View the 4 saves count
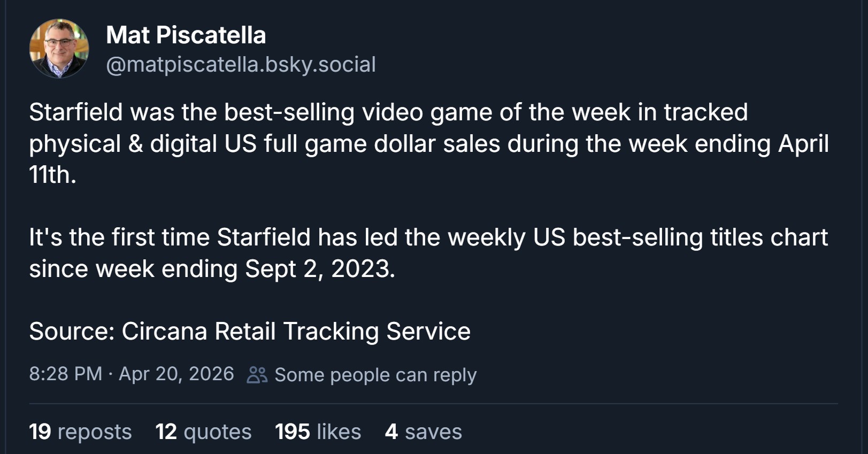This screenshot has height=454, width=868. (423, 432)
